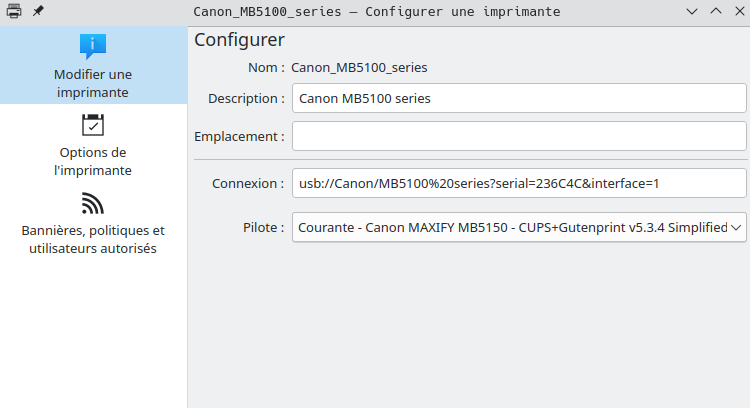Click the Nom label

266,68
